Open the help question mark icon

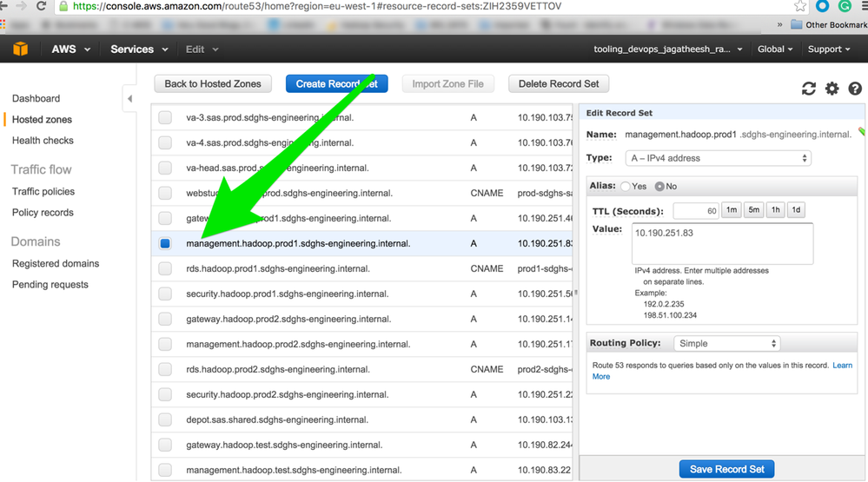pos(855,89)
